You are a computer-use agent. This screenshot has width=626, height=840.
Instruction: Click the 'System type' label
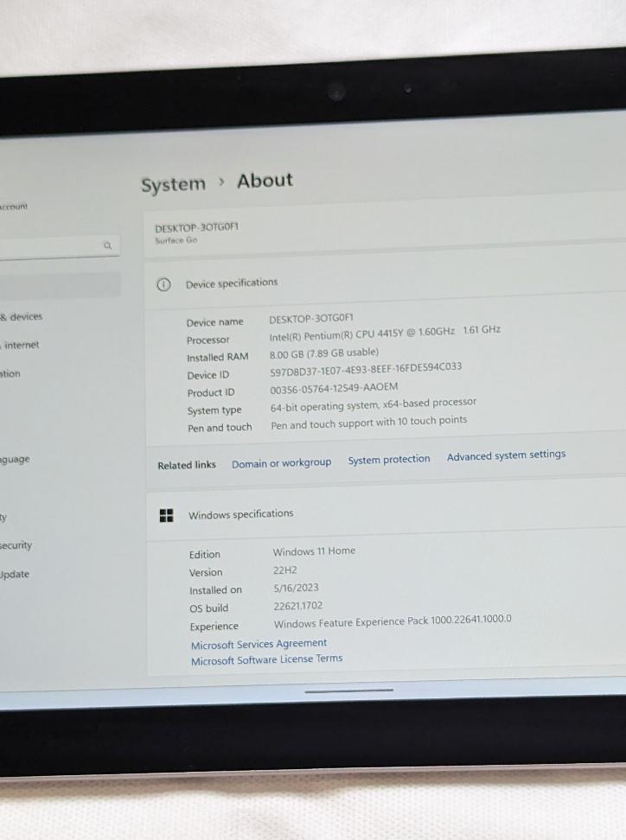214,410
